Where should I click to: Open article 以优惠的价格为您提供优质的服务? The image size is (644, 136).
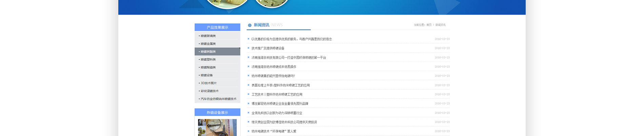[x=292, y=39]
